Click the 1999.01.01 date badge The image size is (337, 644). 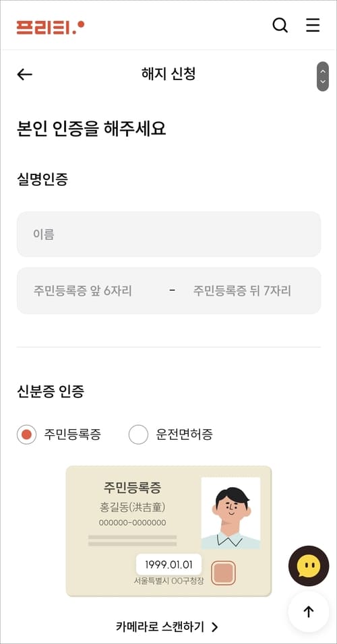pyautogui.click(x=168, y=565)
